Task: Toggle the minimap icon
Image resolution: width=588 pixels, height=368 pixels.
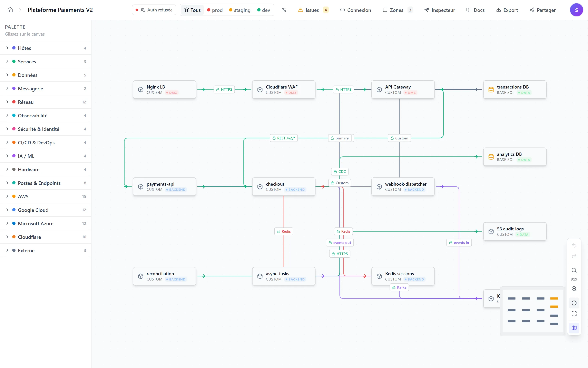Action: [x=574, y=328]
